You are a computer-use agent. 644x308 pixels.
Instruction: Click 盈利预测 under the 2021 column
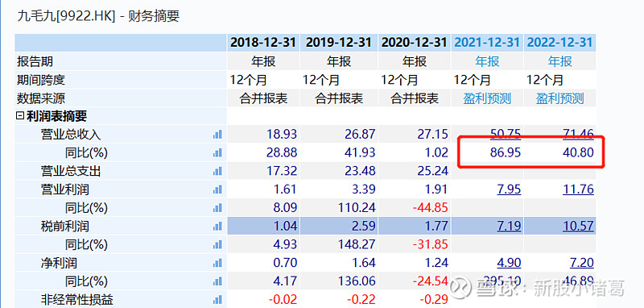click(487, 98)
